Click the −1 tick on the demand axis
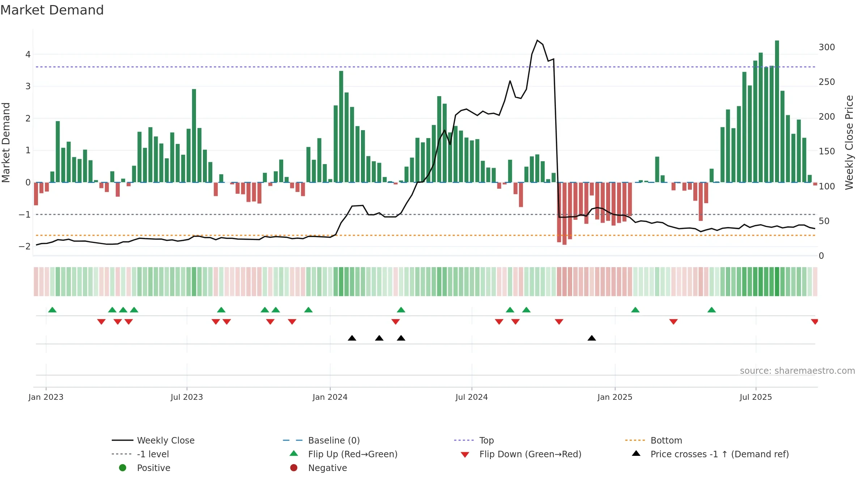Screen dimensions: 868x488 coord(25,214)
